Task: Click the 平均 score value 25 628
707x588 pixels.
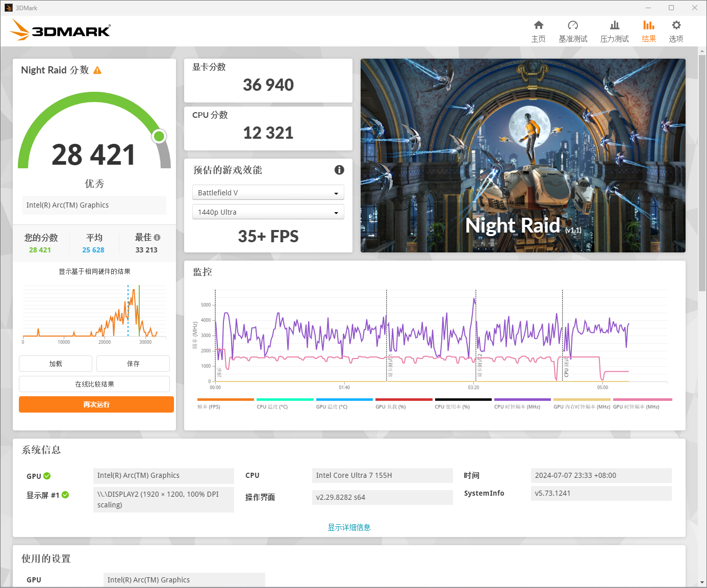Action: click(x=93, y=250)
